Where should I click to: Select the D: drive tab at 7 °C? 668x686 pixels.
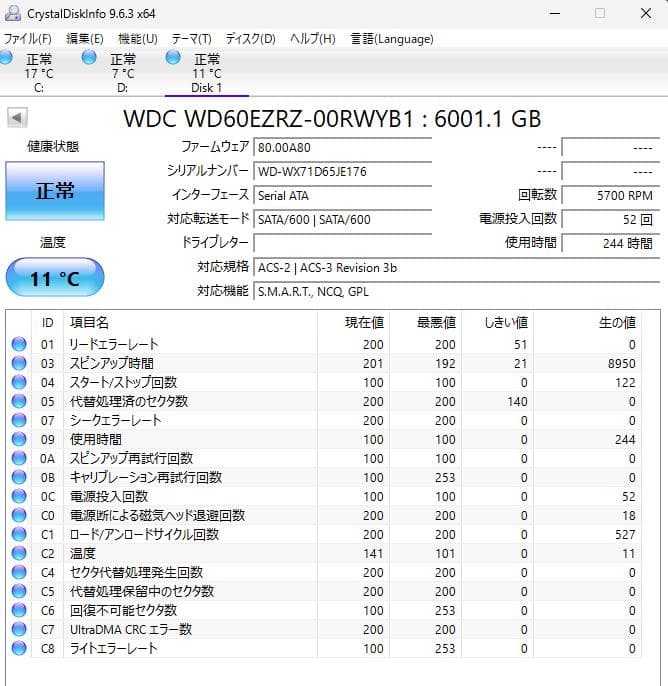[122, 73]
